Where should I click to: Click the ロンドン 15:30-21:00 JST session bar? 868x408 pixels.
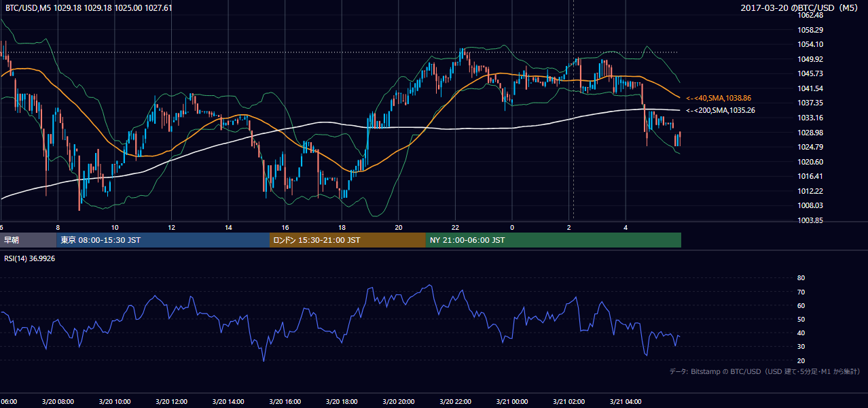click(x=348, y=240)
